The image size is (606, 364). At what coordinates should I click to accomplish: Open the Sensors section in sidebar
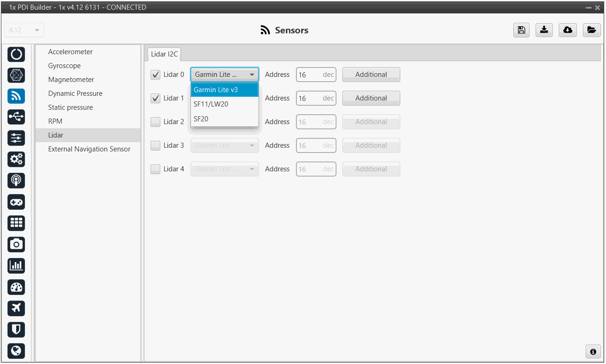[16, 96]
